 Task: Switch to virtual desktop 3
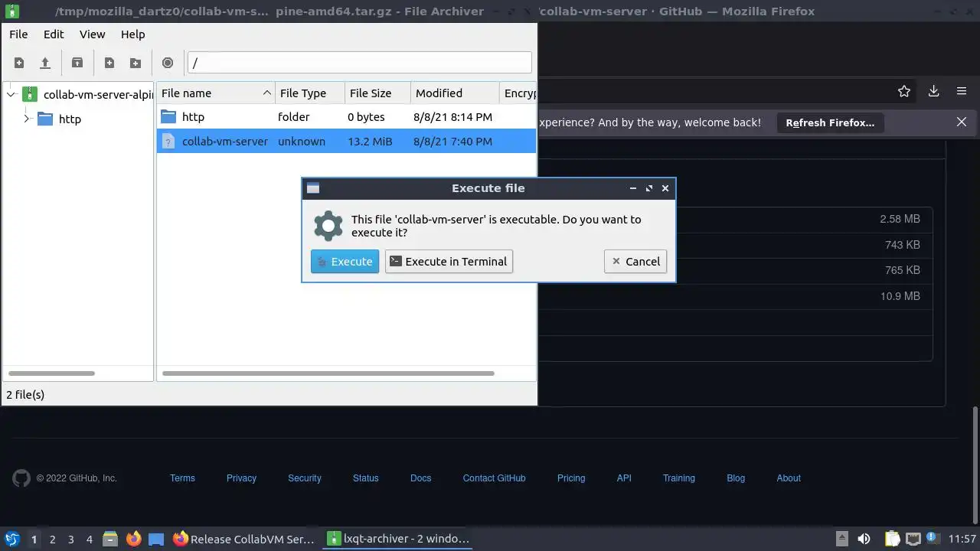[71, 539]
